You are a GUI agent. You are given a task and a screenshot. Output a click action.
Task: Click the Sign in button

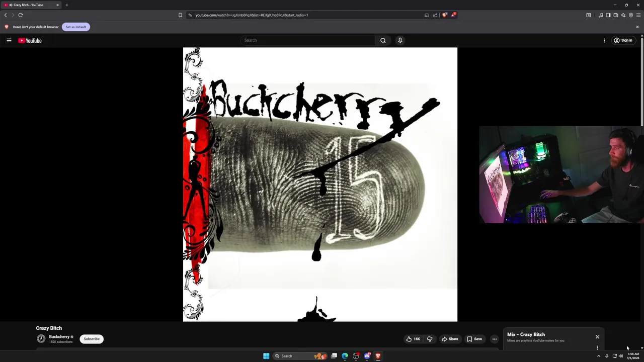(623, 40)
